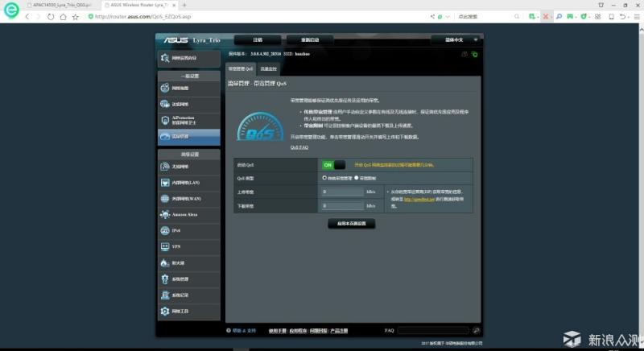
Task: Click the reboot button in the header
Action: [x=310, y=39]
